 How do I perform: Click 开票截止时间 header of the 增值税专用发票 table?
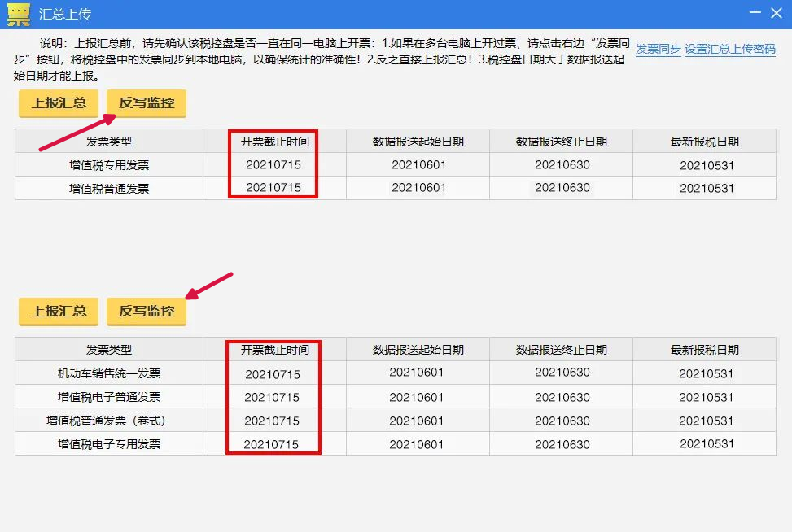(x=275, y=142)
